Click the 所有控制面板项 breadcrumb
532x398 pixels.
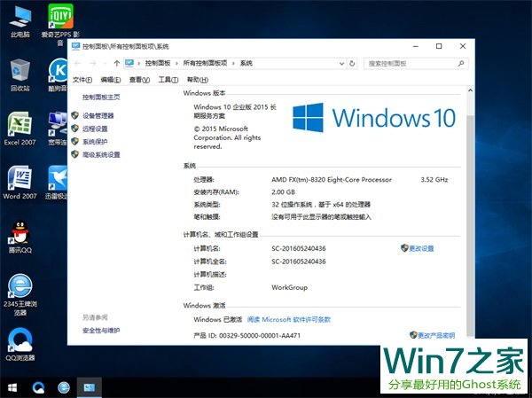(205, 64)
